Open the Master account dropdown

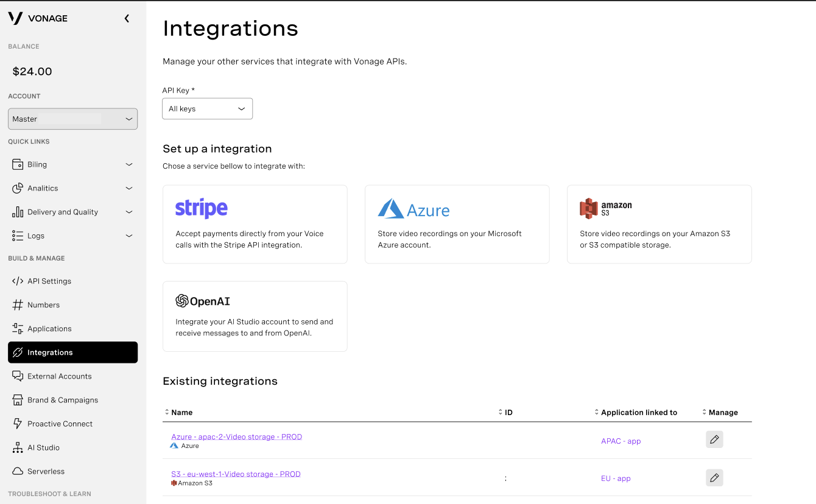[72, 119]
